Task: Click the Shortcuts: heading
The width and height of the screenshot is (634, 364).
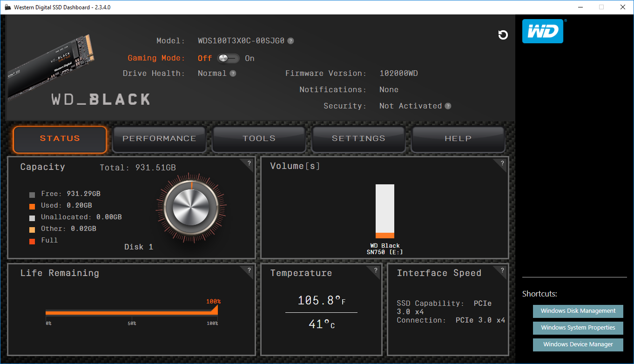Action: click(540, 294)
